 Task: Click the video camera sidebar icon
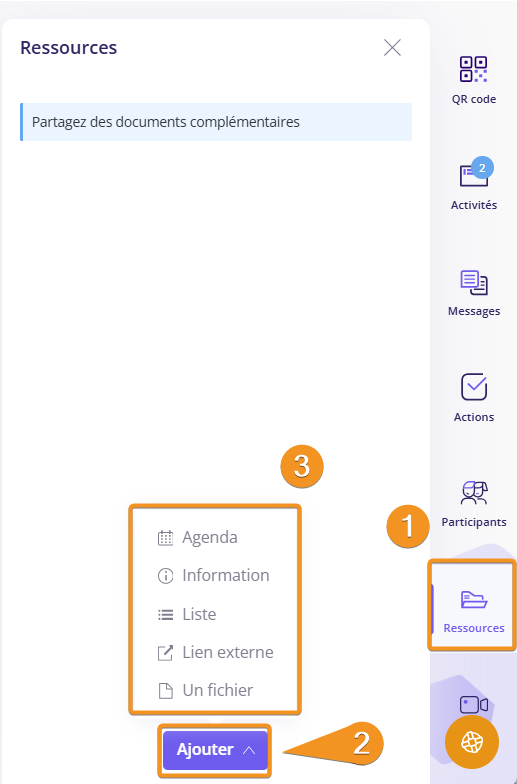pyautogui.click(x=474, y=704)
